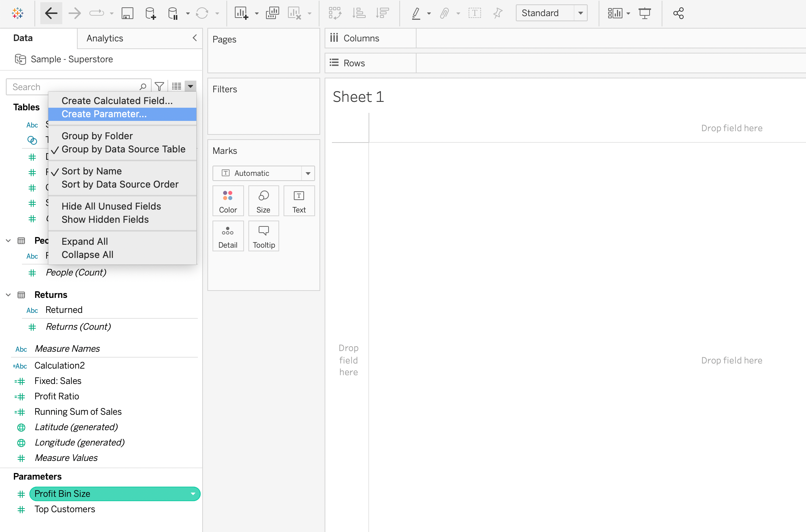Viewport: 806px width, 532px height.
Task: Collapse the Data pane toggle arrow
Action: pos(195,37)
